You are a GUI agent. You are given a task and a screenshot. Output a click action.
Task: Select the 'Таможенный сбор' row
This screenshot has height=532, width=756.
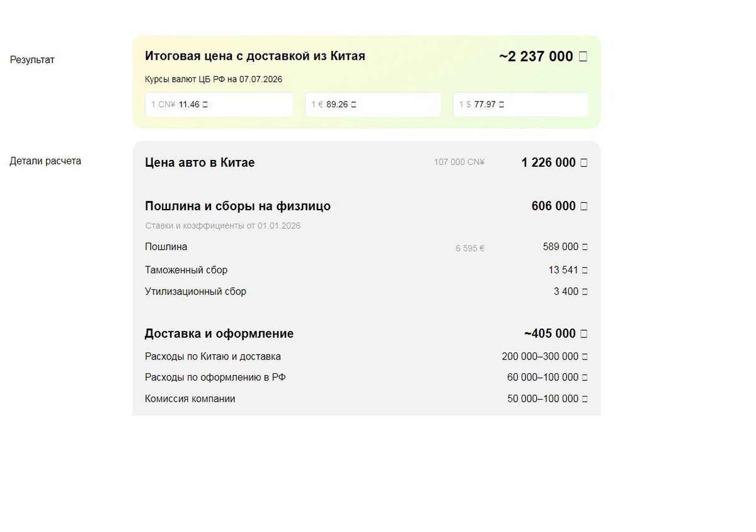tap(367, 270)
